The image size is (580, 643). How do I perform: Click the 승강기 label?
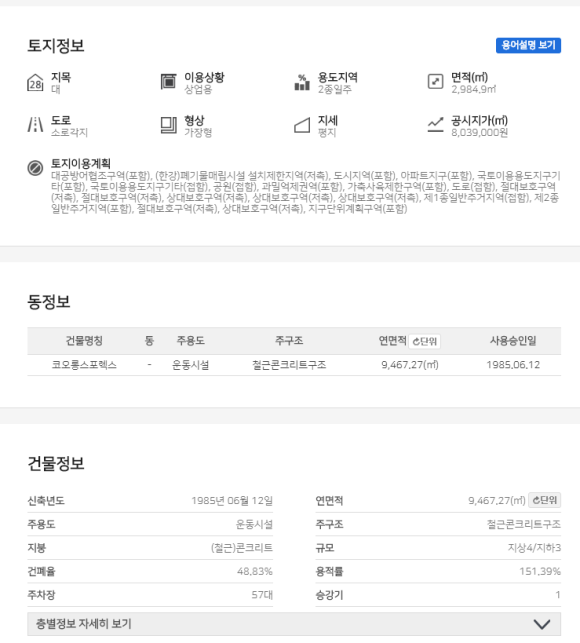[329, 595]
